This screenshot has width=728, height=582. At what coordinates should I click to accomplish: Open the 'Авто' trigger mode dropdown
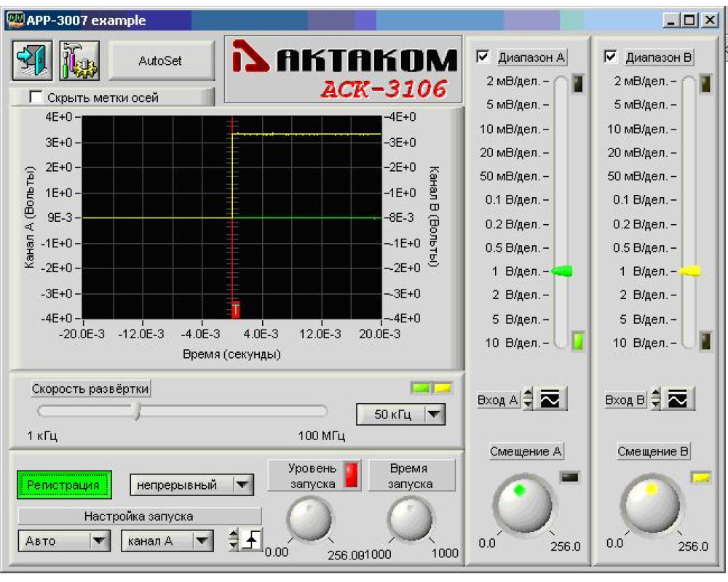[x=64, y=541]
